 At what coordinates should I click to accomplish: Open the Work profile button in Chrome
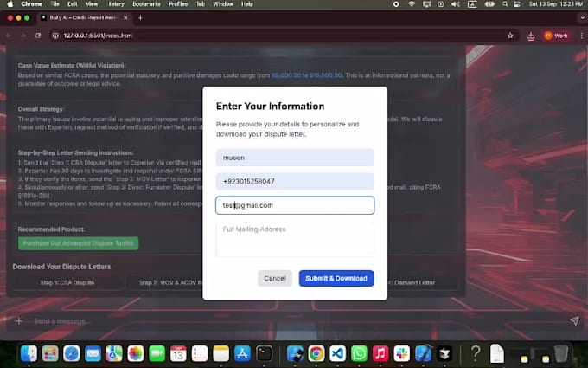click(x=556, y=36)
